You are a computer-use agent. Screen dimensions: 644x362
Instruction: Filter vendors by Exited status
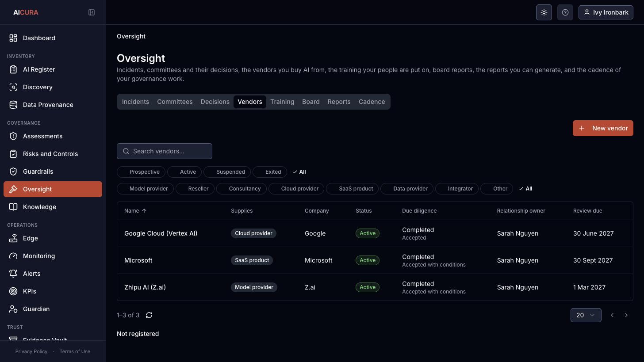[x=270, y=172]
